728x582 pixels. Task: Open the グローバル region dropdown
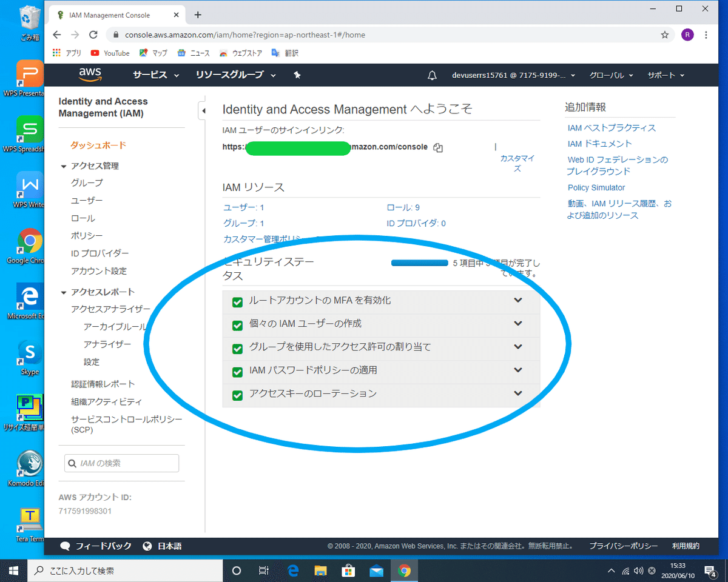pos(612,76)
